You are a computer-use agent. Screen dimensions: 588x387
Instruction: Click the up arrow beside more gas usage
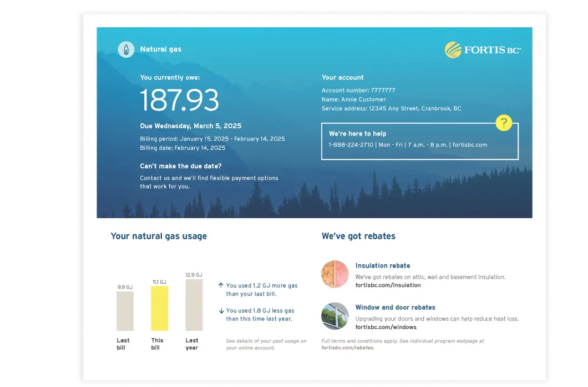coord(221,285)
